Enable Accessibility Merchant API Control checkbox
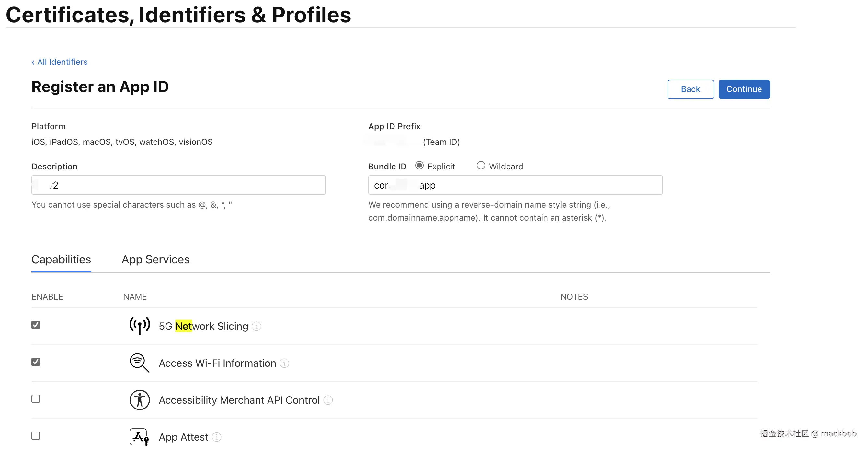Image resolution: width=868 pixels, height=449 pixels. click(x=36, y=399)
